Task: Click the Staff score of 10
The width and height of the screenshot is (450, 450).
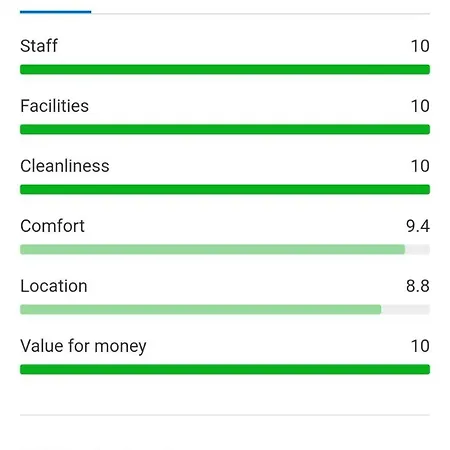Action: coord(420,46)
